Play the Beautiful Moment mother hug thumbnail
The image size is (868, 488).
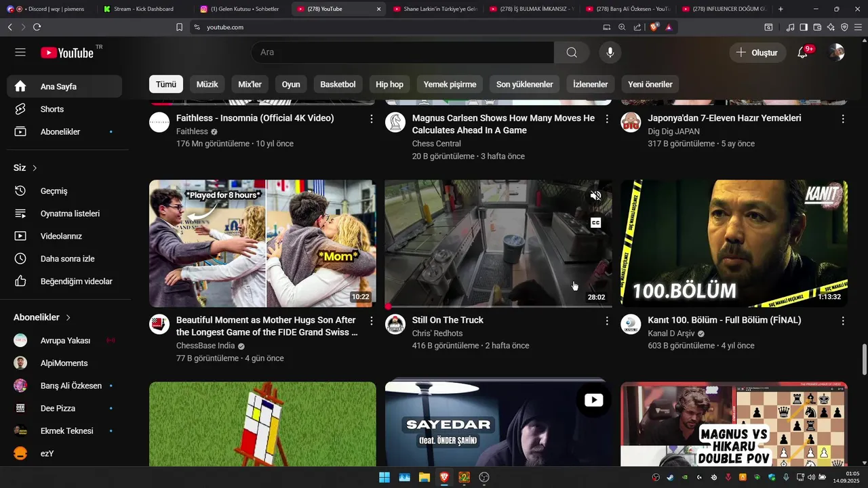pyautogui.click(x=262, y=243)
